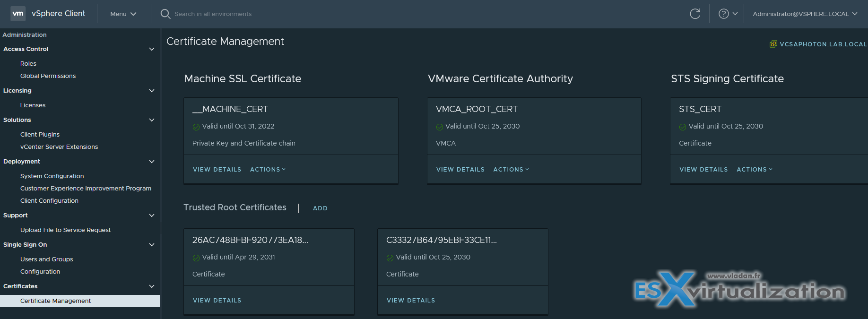
Task: Open Customer Experience Improvement Program
Action: point(86,188)
